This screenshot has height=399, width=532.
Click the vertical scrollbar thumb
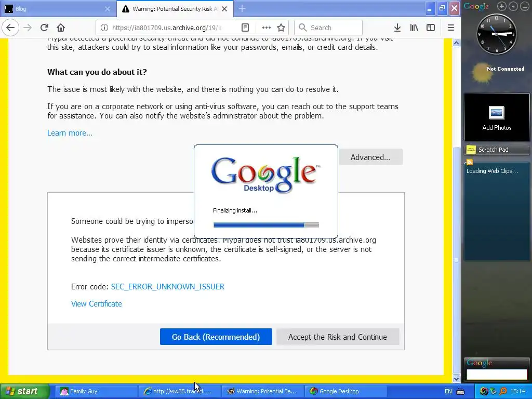pyautogui.click(x=456, y=261)
